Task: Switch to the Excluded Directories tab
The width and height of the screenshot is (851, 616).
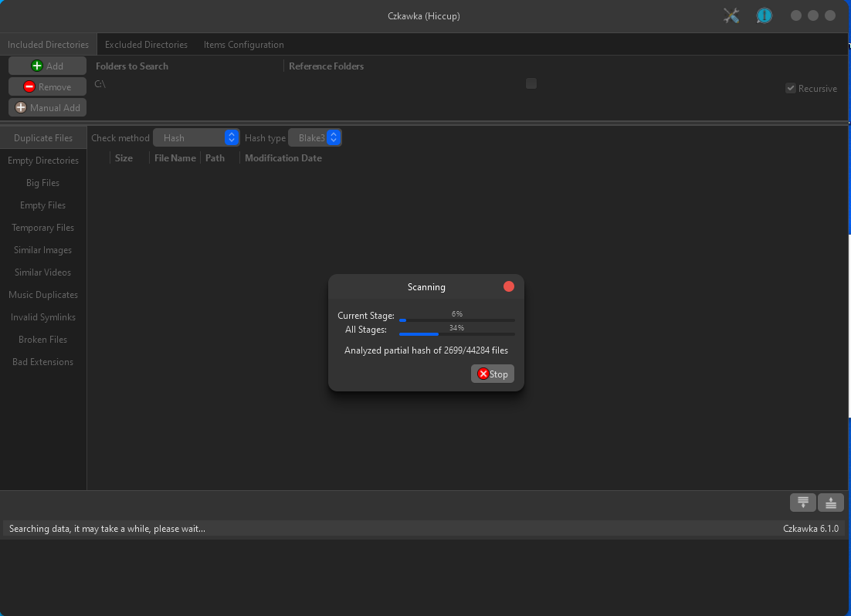Action: click(x=146, y=44)
